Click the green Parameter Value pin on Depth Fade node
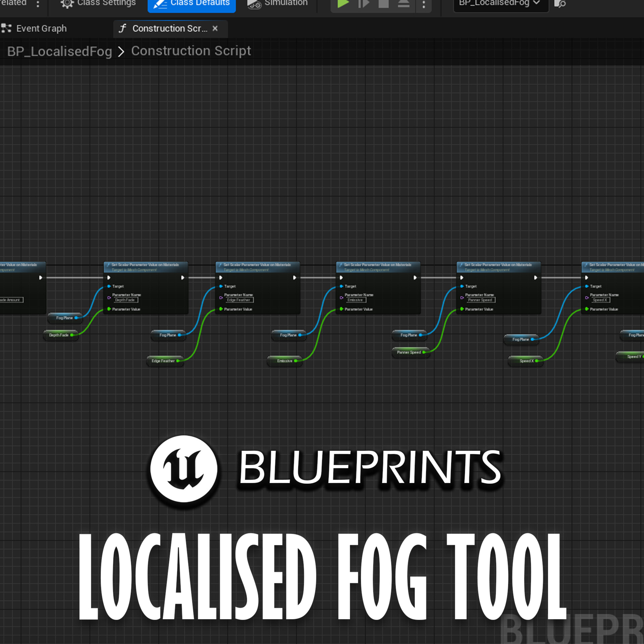Screen dimensions: 644x644 point(109,309)
